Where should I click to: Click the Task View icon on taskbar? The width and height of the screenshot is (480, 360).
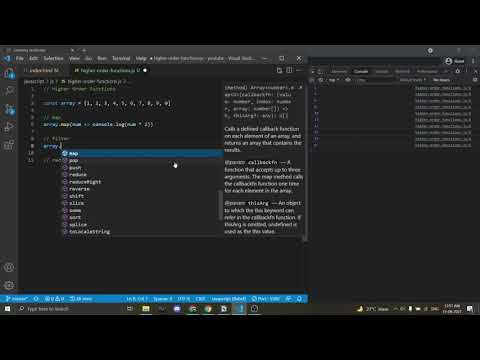click(130, 309)
